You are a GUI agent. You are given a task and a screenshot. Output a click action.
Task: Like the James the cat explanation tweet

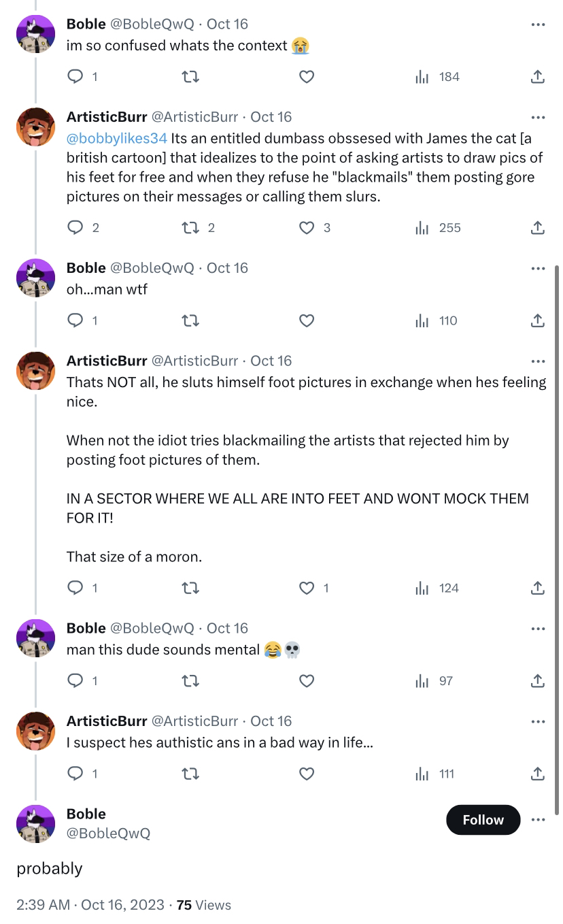point(307,228)
